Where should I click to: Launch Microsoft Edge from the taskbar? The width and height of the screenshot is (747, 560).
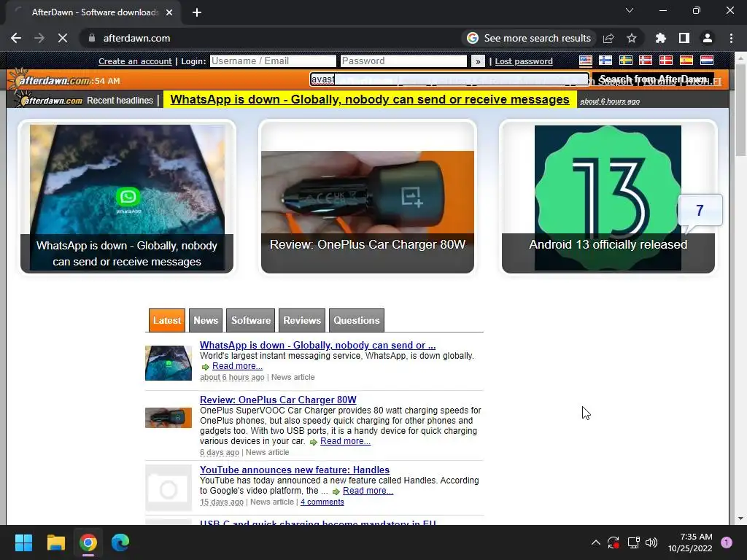120,542
